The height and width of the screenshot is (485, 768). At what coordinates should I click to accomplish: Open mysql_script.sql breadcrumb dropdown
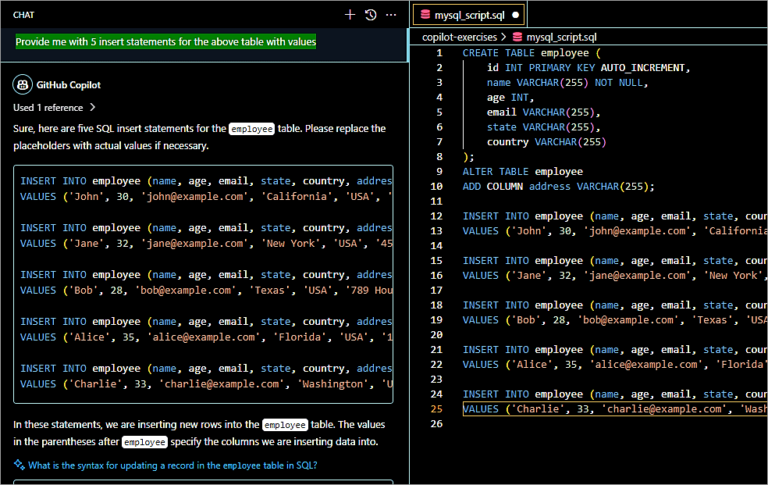tap(559, 36)
